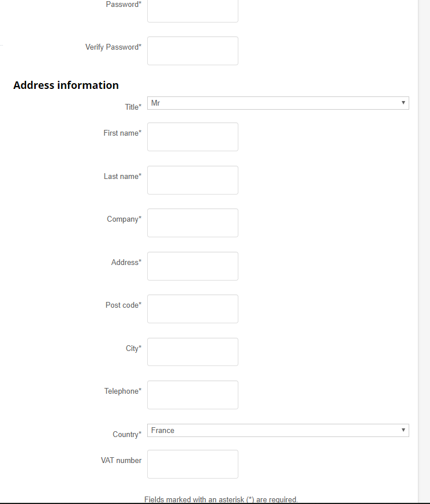Viewport: 430px width, 504px height.
Task: Select the City text field
Action: click(x=192, y=352)
